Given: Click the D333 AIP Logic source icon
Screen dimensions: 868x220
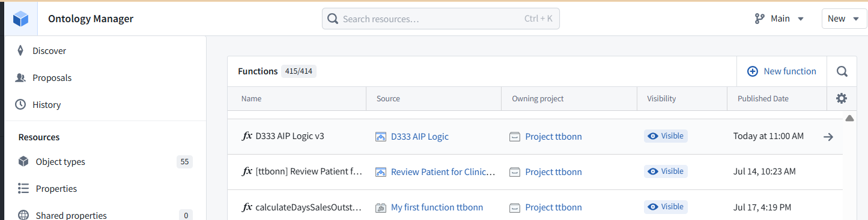Looking at the screenshot, I should coord(380,137).
